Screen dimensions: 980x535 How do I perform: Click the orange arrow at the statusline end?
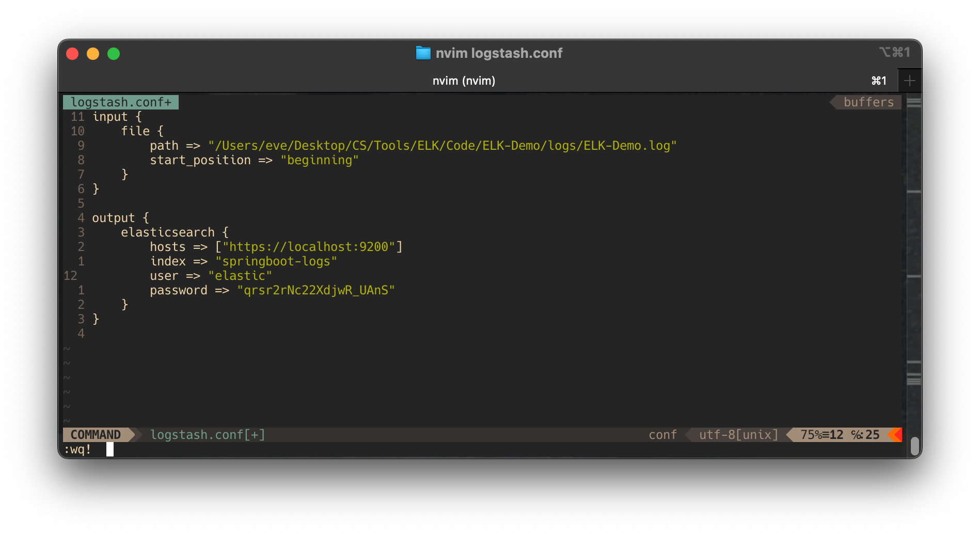pos(897,434)
